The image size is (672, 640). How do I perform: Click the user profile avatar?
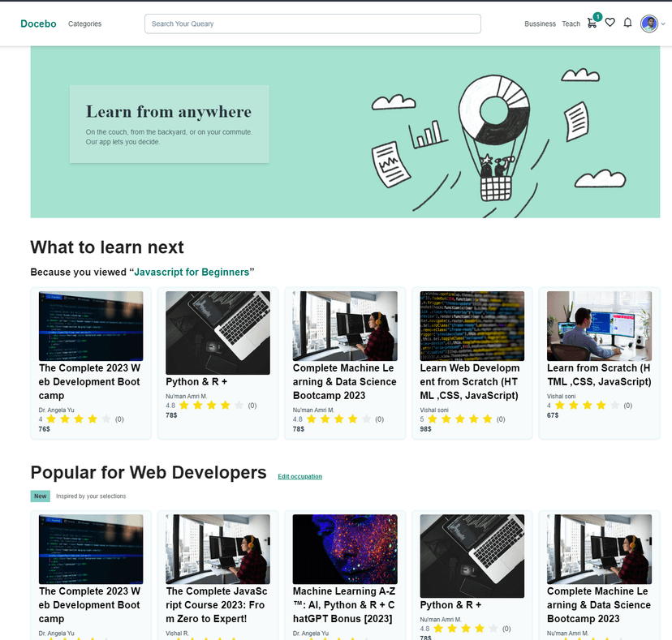point(648,24)
